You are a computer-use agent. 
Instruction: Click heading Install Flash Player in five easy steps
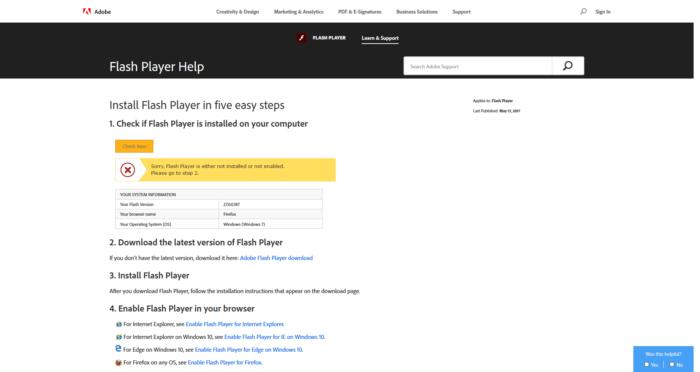(197, 105)
